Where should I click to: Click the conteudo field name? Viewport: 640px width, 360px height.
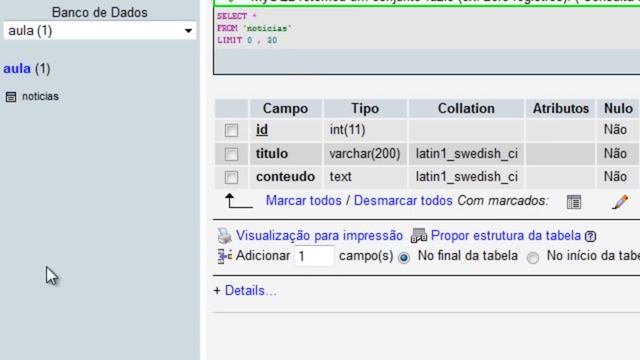285,177
